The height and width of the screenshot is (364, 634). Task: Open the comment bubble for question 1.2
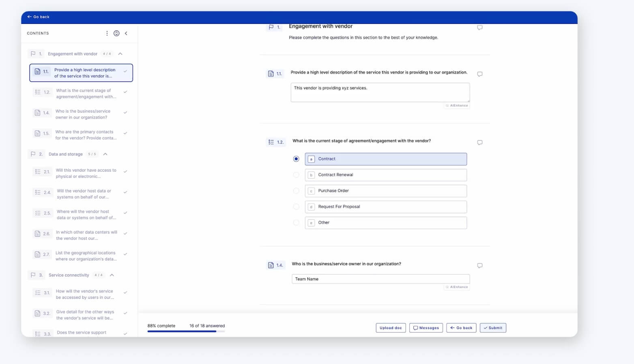click(479, 142)
